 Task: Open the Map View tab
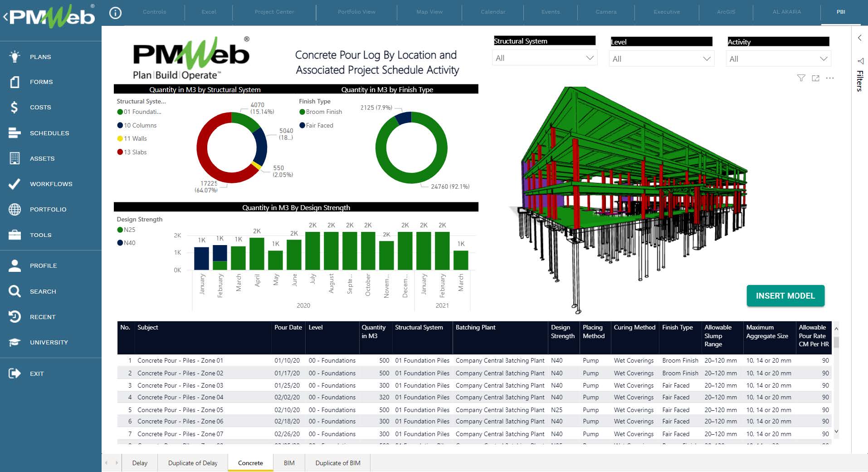click(429, 12)
